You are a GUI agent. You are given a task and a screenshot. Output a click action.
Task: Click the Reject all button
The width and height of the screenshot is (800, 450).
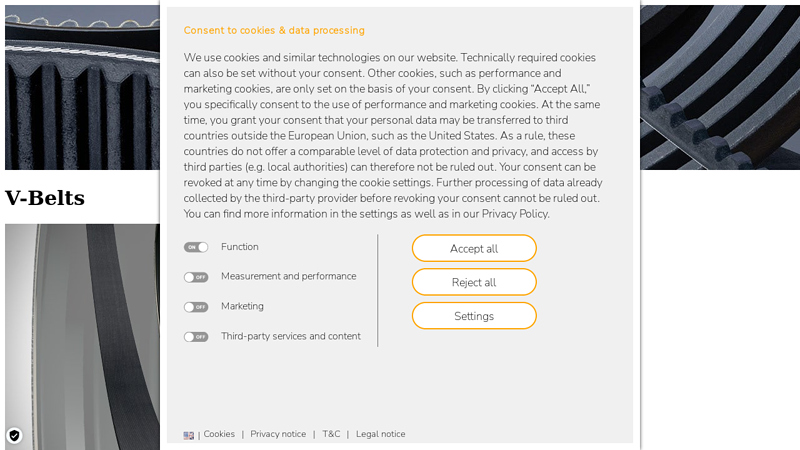(474, 282)
